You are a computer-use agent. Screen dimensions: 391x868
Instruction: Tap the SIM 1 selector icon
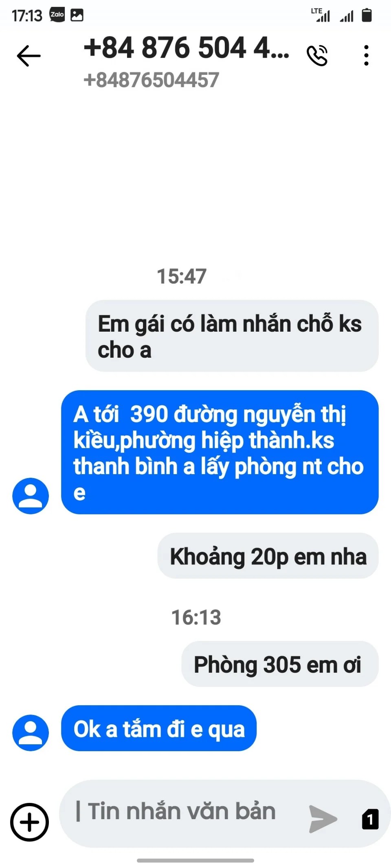[370, 819]
